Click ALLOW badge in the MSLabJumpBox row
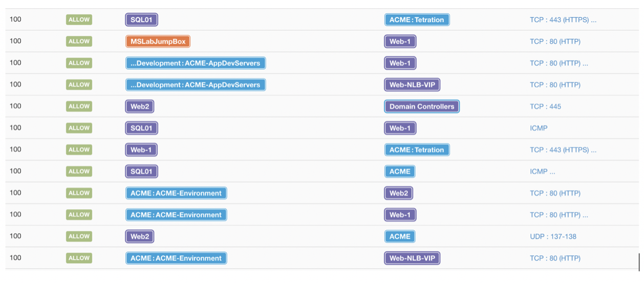 (79, 42)
